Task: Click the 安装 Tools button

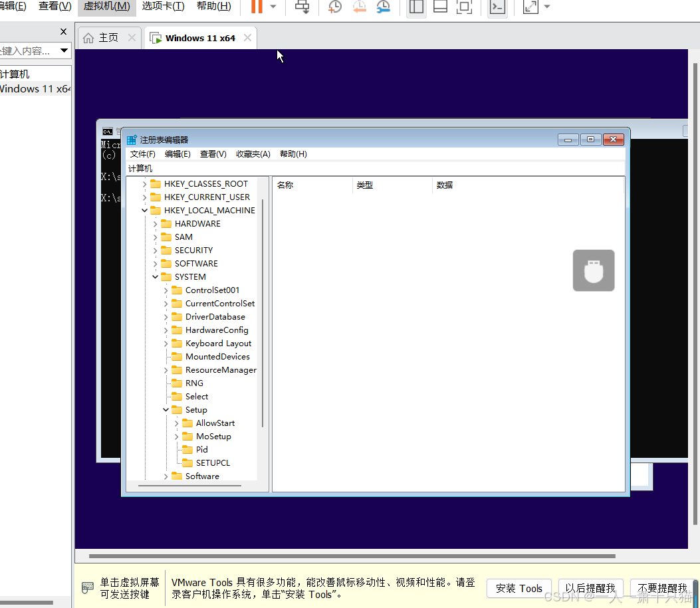Action: point(519,588)
